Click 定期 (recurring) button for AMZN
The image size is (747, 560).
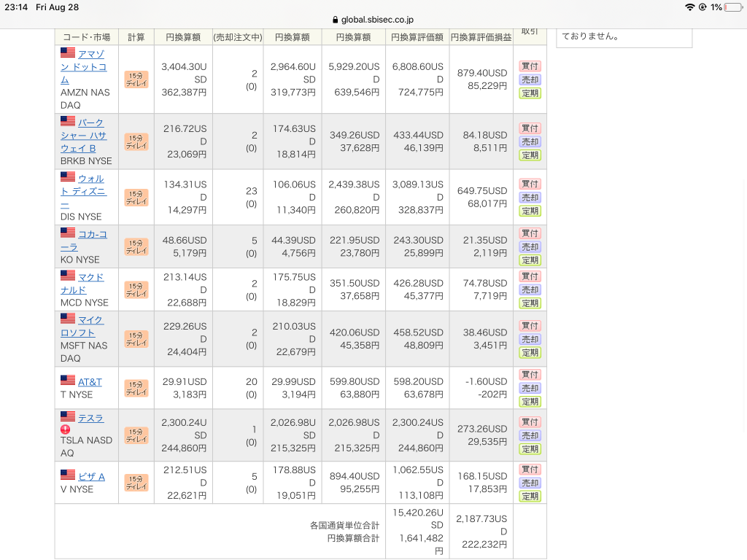pos(530,93)
